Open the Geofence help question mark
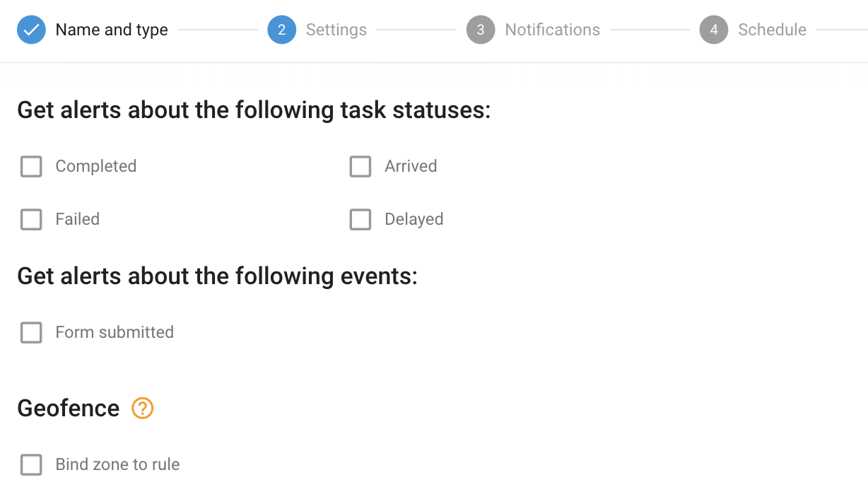 coord(143,409)
